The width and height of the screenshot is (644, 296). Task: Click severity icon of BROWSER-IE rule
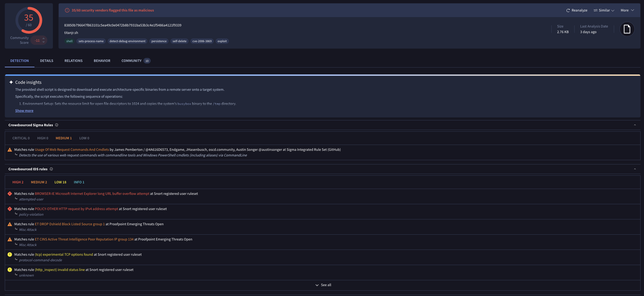pyautogui.click(x=10, y=194)
